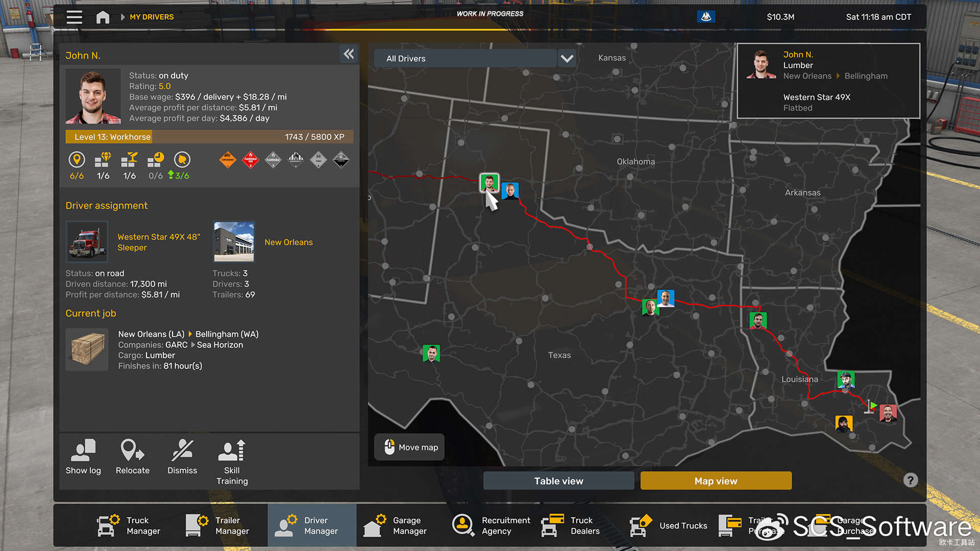Click the New Orleans garage link
Image resolution: width=980 pixels, height=551 pixels.
pyautogui.click(x=288, y=242)
